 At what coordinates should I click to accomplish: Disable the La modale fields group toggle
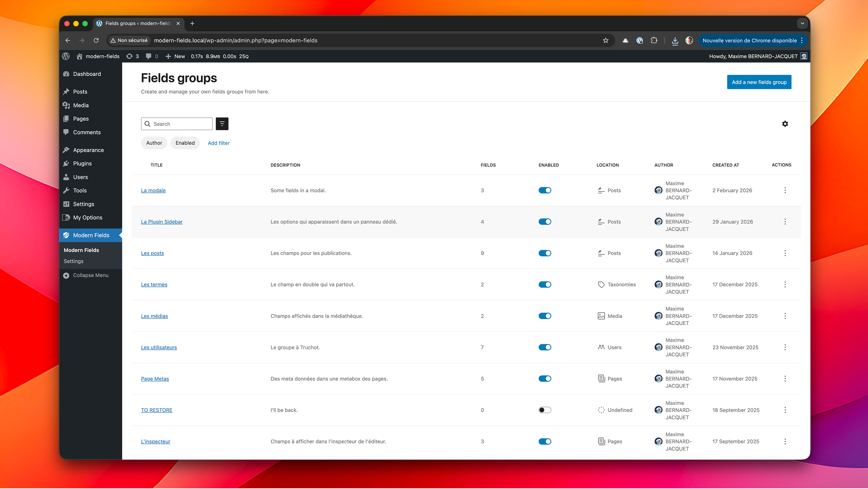pos(545,190)
